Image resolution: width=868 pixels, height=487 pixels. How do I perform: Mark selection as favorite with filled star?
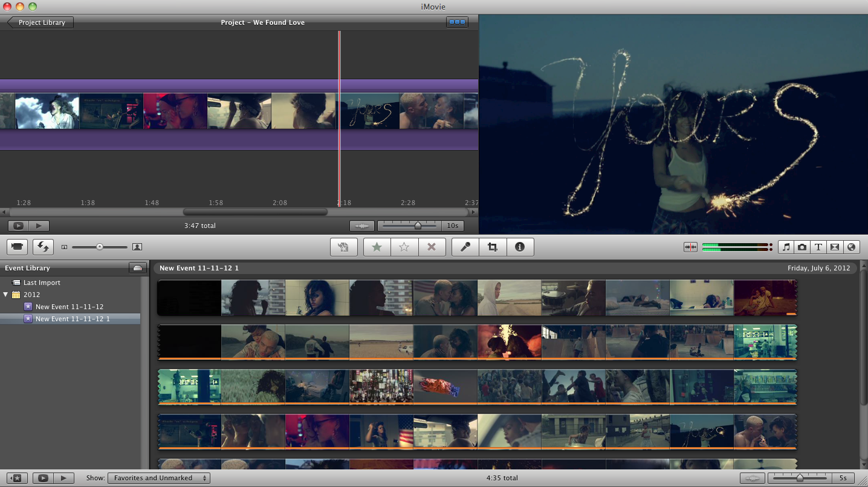(x=377, y=247)
